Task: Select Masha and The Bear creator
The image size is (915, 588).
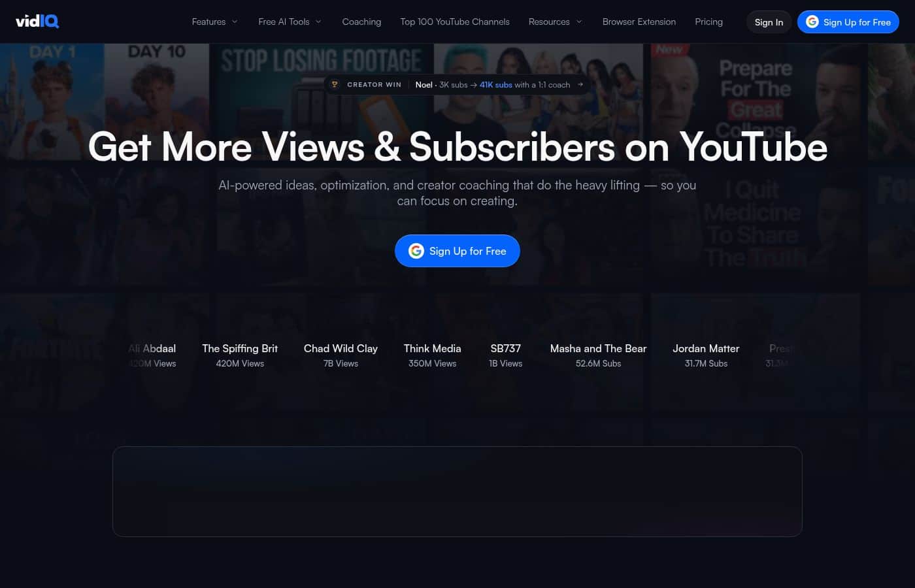Action: (598, 355)
